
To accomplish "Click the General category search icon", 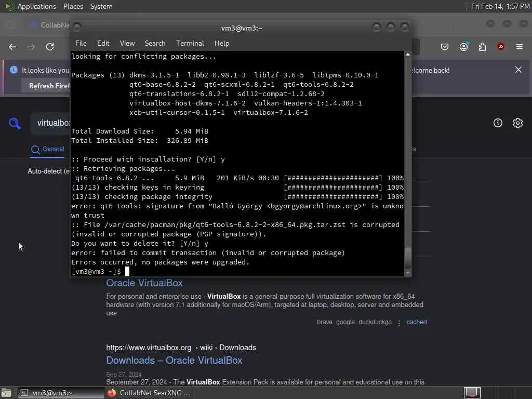I will click(x=35, y=150).
